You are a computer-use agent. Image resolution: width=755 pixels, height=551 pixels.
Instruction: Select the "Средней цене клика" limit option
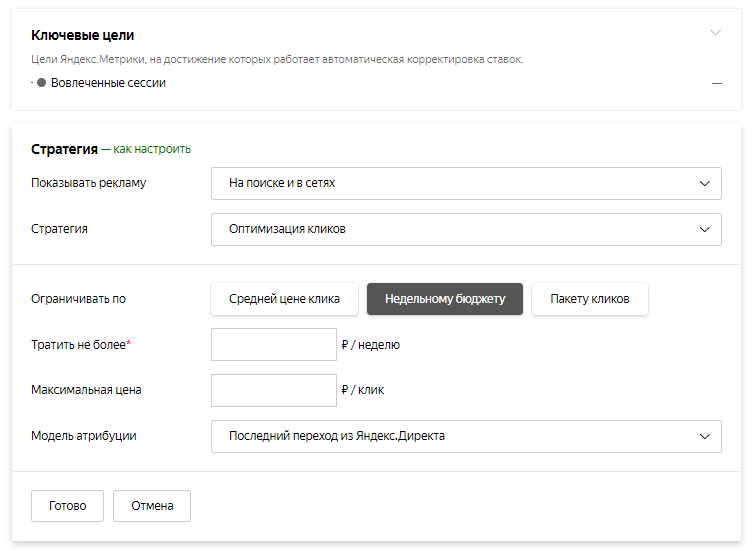coord(284,299)
